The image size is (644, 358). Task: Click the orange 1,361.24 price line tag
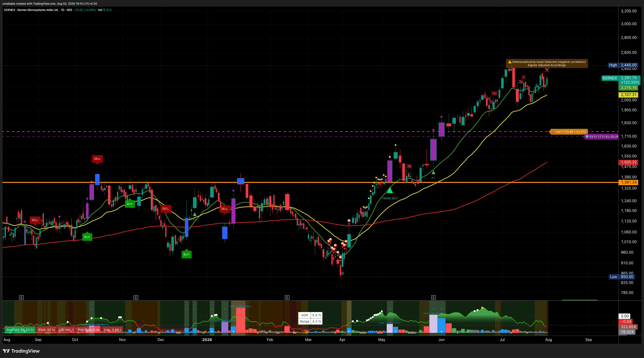628,182
